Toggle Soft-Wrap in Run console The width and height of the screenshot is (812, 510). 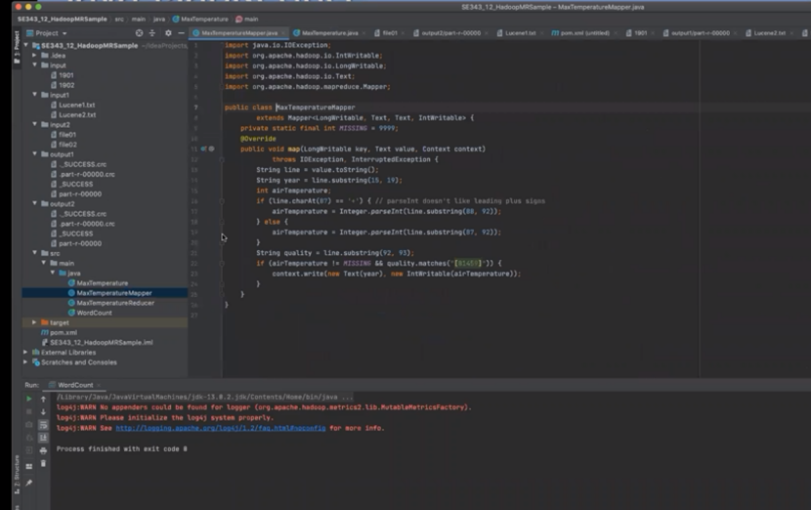[x=44, y=425]
